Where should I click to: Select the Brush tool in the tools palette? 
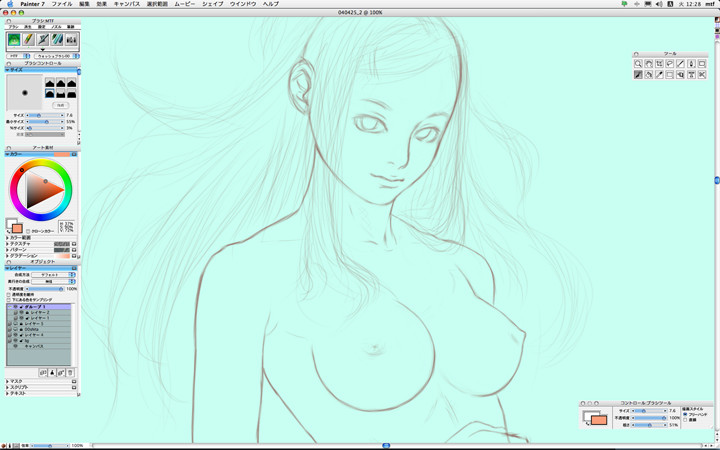point(638,75)
